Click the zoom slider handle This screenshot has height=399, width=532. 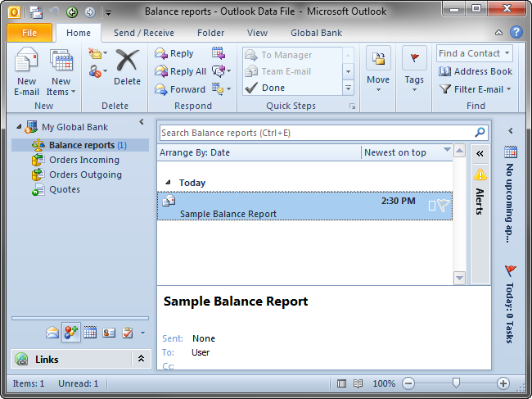tap(456, 383)
